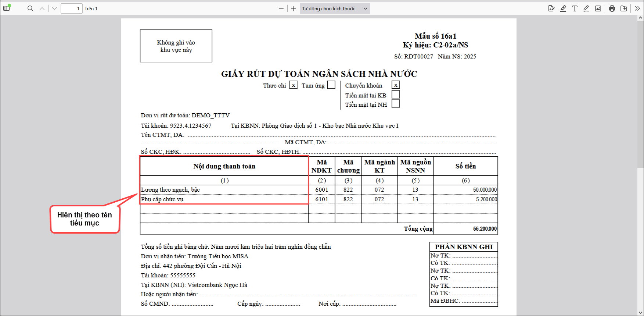Click 'Đơn vị nhận tiền: Trường Tiểu học MISA'
644x316 pixels.
pyautogui.click(x=195, y=256)
